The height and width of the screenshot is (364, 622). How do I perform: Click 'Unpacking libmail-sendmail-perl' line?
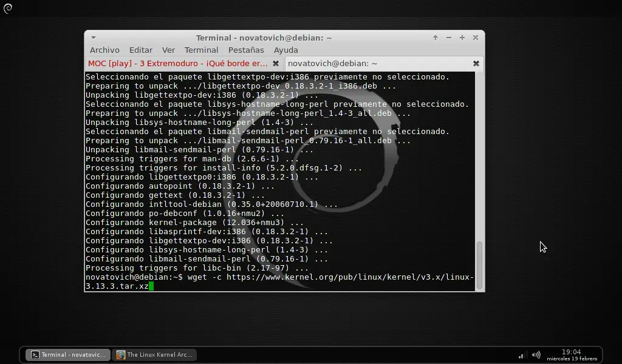coord(199,150)
